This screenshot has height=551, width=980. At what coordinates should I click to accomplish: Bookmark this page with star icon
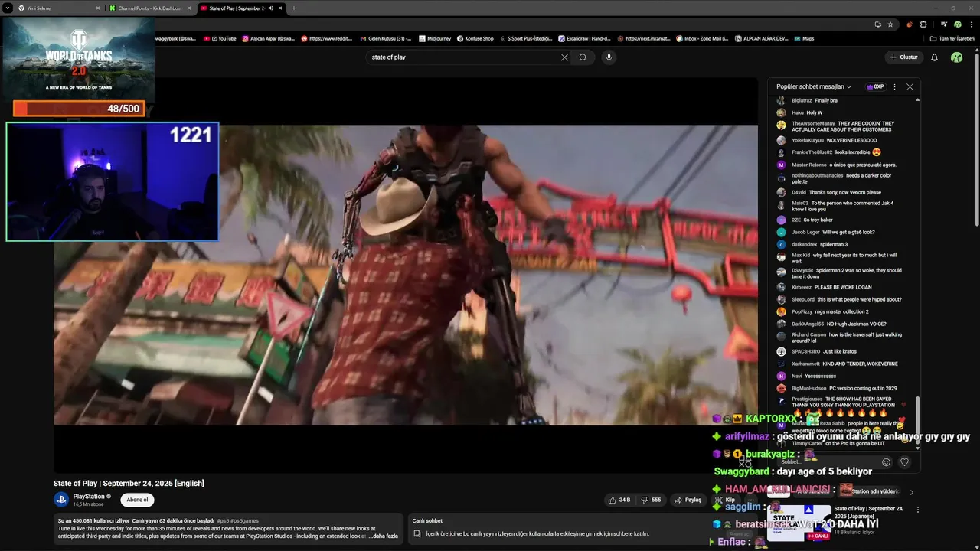890,24
